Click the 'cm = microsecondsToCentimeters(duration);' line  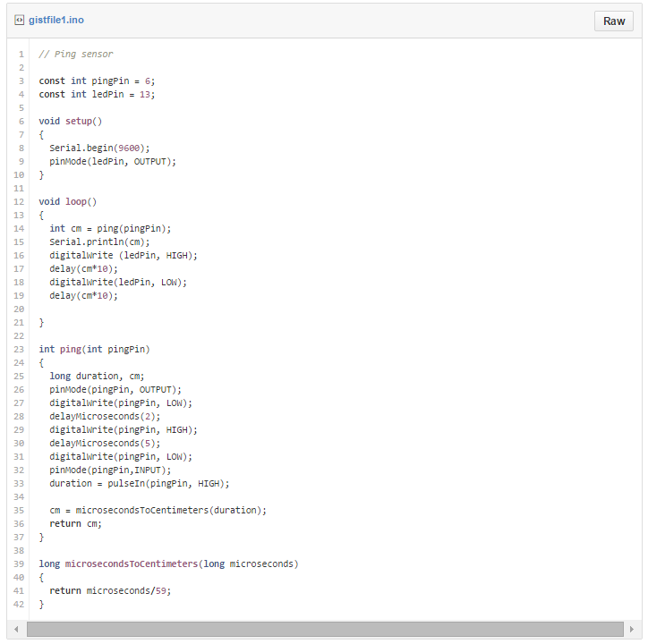point(158,510)
